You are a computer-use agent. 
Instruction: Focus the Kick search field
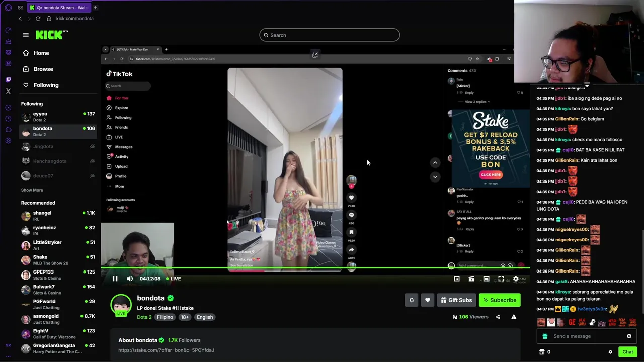(x=330, y=35)
